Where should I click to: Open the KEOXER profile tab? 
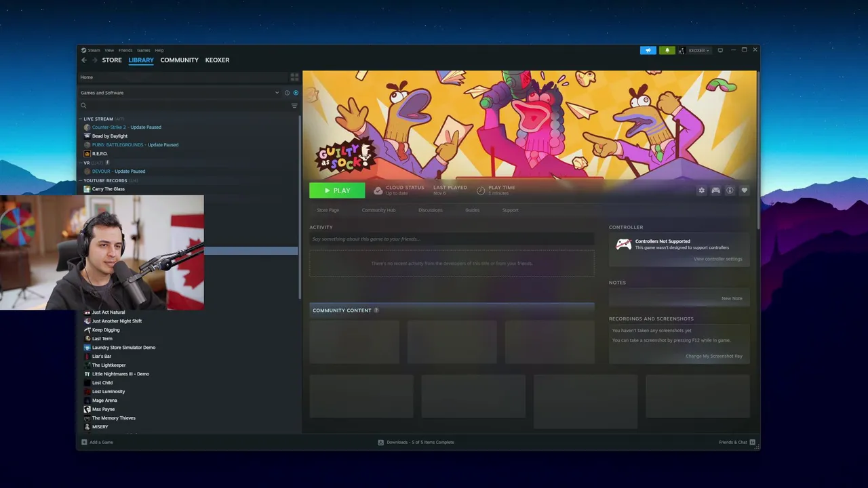(217, 60)
